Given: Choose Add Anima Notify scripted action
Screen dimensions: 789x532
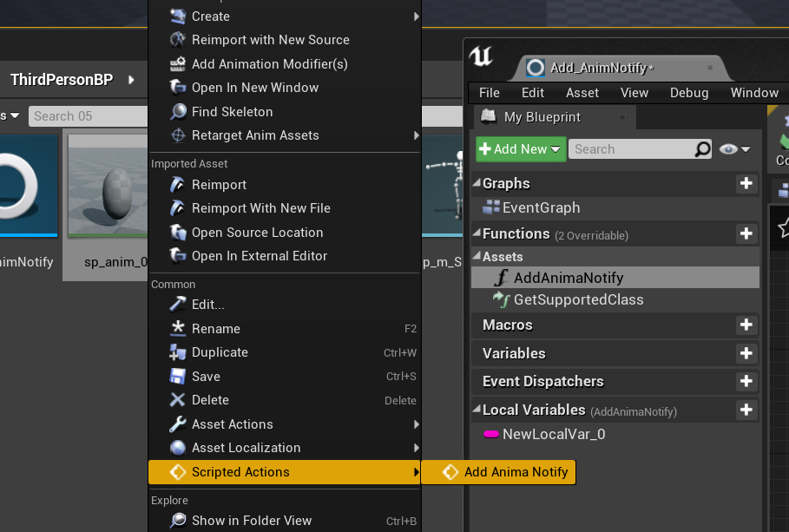Looking at the screenshot, I should pos(498,472).
